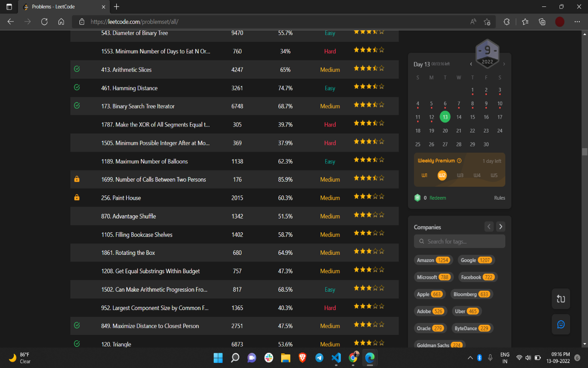Screen dimensions: 588x368
Task: Show previous companies page
Action: (489, 226)
